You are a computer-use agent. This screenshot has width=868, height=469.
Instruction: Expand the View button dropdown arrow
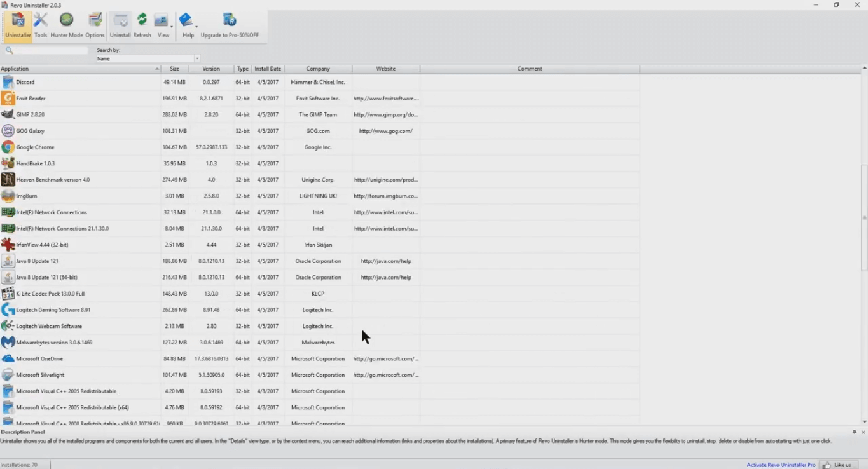click(171, 27)
